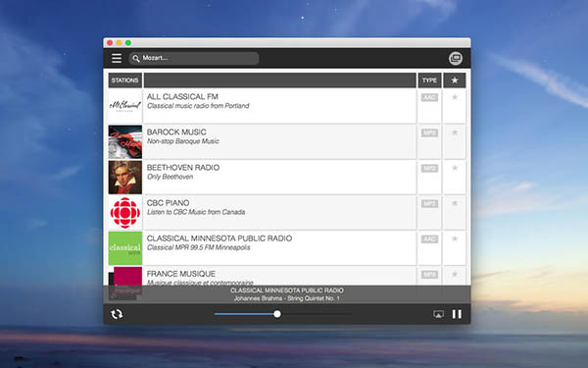Open the AirPlay output icon

[438, 314]
